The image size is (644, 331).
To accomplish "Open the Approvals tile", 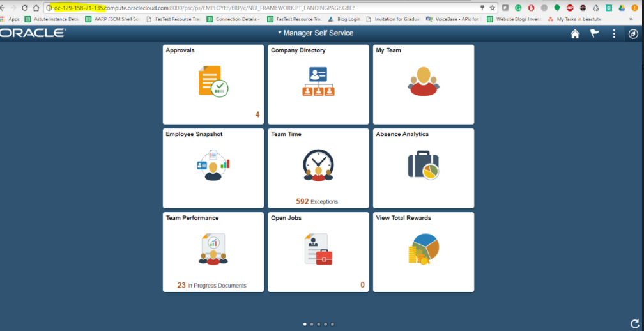I will click(x=213, y=84).
